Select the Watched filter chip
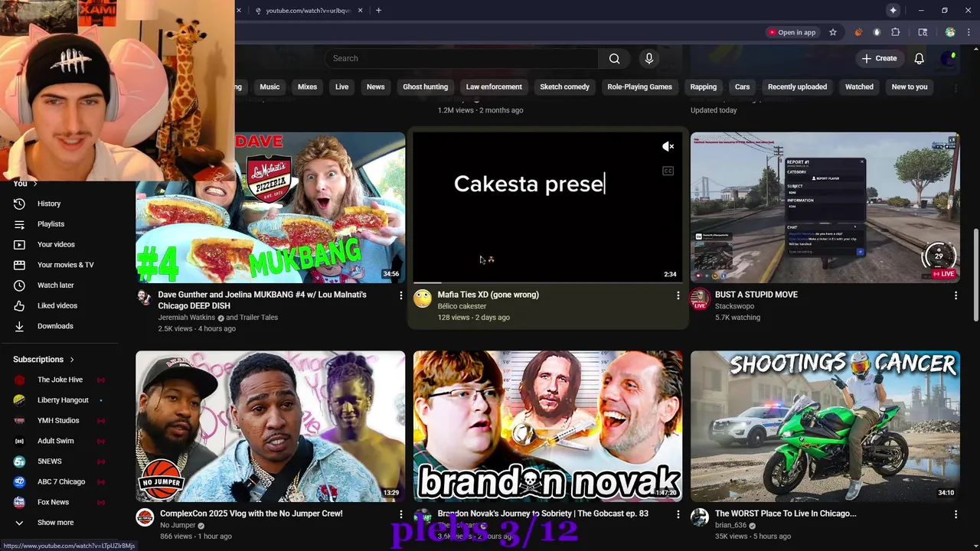 tap(859, 87)
